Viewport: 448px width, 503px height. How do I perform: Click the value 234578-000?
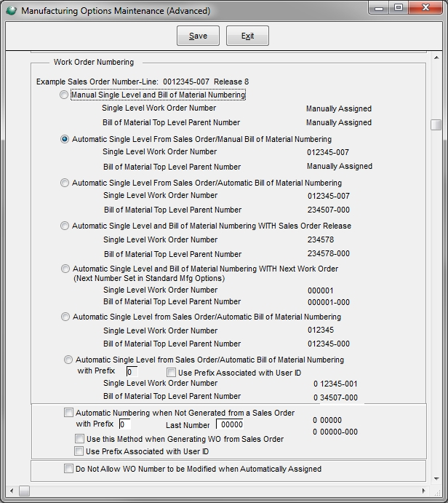pyautogui.click(x=329, y=253)
